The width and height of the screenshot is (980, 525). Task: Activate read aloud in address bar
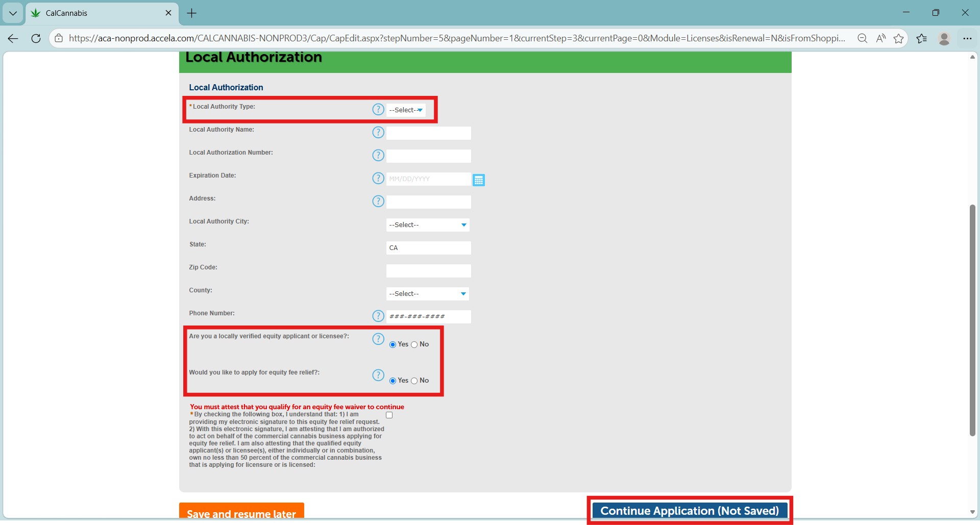tap(880, 38)
